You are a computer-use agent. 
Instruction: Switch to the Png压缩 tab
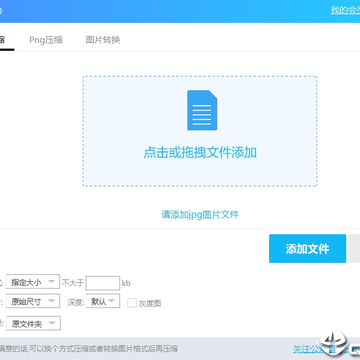(46, 40)
